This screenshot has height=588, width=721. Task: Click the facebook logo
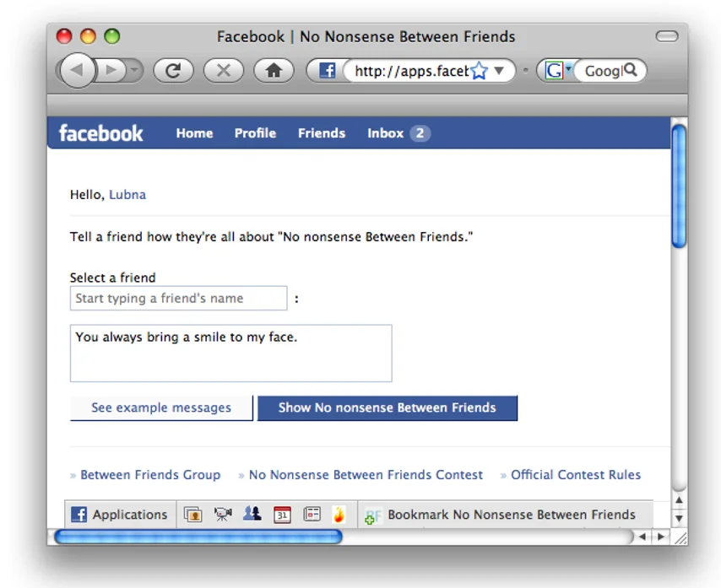click(x=100, y=133)
